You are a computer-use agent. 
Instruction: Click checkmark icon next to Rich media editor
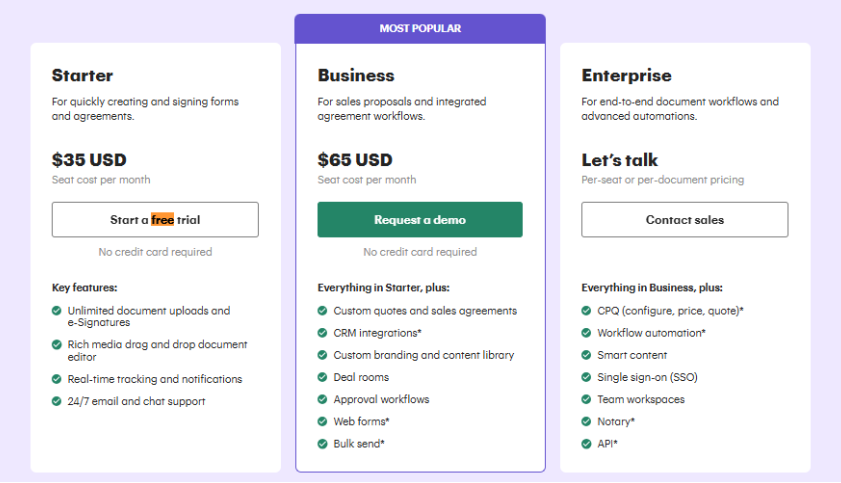(57, 345)
